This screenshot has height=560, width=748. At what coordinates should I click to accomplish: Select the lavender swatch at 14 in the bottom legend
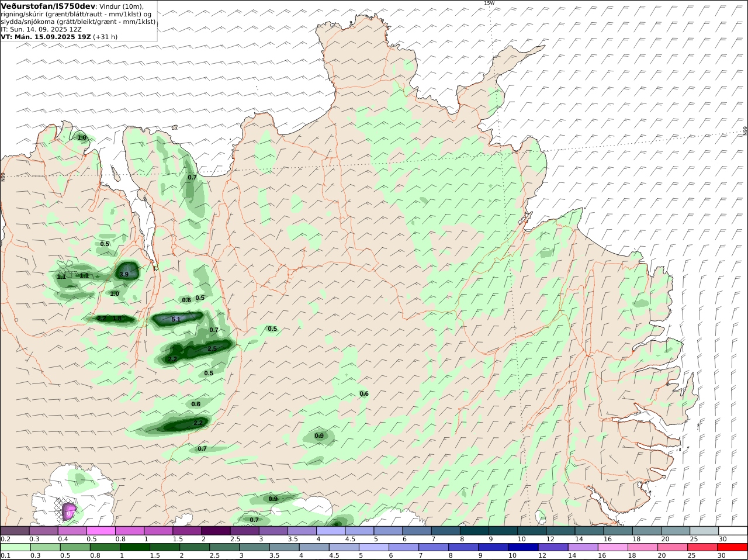point(582,547)
